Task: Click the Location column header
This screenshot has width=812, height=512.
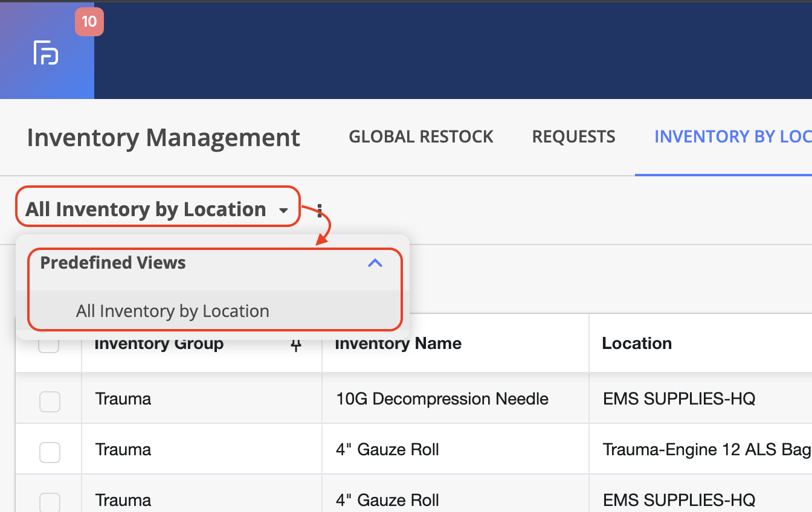Action: pos(637,344)
